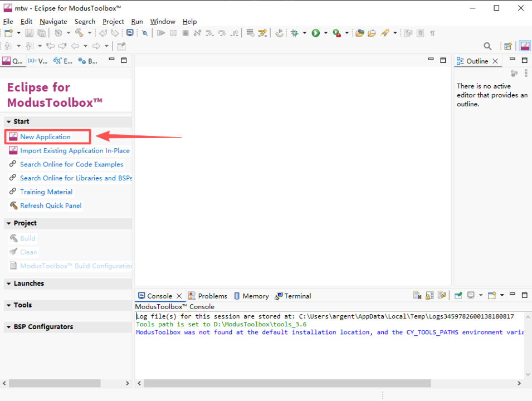
Task: Toggle Block Selection Mode icon
Action: pos(421,33)
